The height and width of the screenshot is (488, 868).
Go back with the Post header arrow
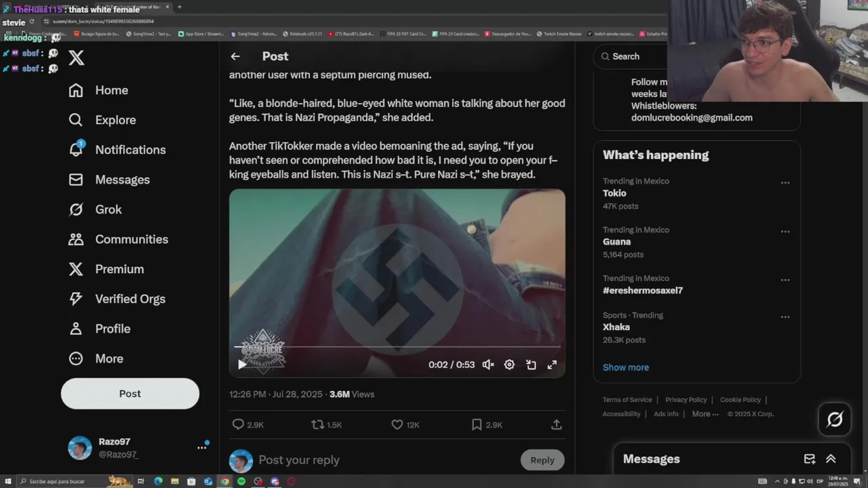pyautogui.click(x=235, y=56)
